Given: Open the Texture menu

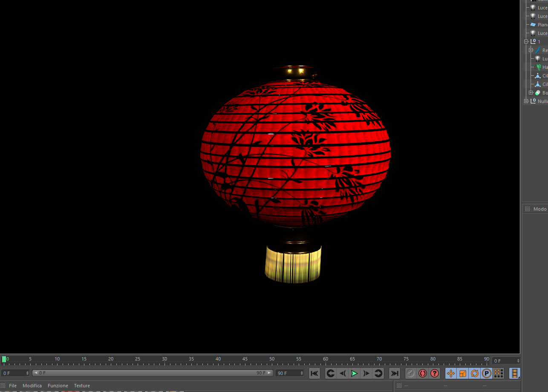Looking at the screenshot, I should pos(82,386).
